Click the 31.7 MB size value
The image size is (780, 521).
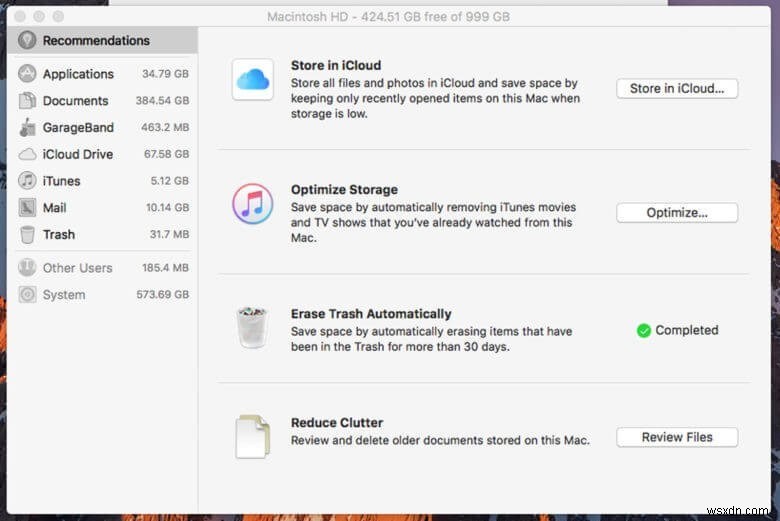click(x=169, y=234)
